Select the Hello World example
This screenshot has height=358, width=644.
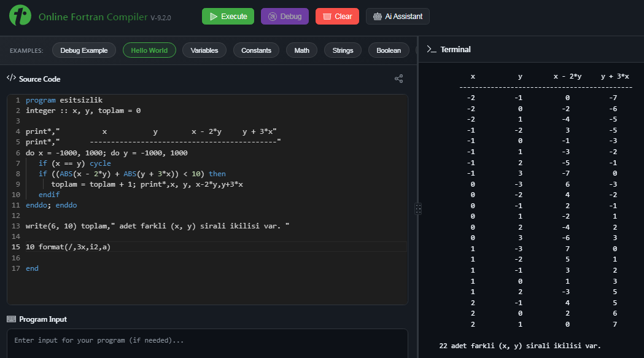[x=149, y=50]
